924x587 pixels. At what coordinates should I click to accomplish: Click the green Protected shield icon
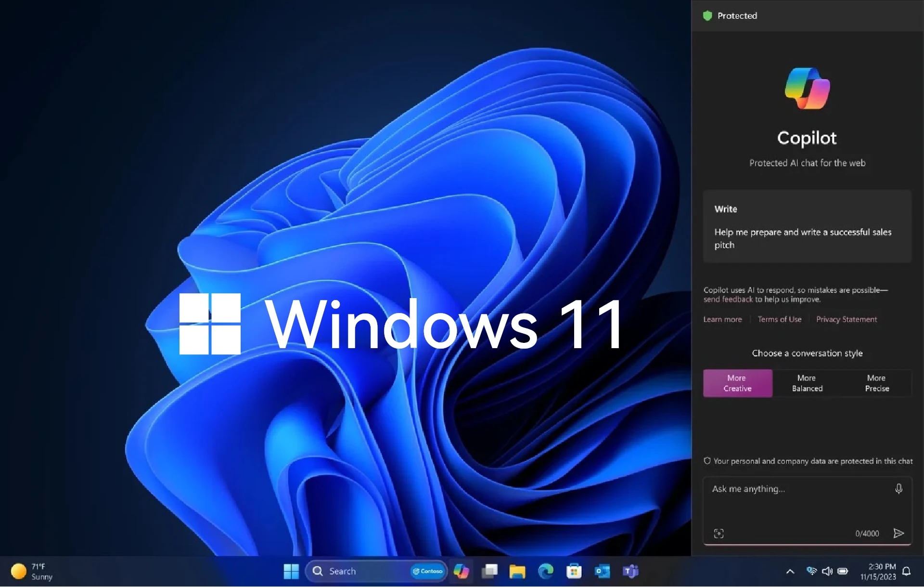pos(707,16)
